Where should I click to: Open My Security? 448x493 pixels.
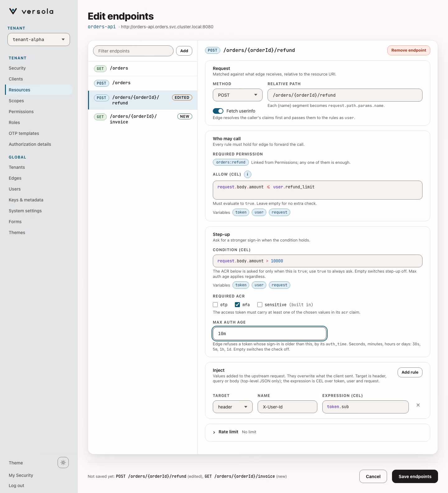(21, 475)
